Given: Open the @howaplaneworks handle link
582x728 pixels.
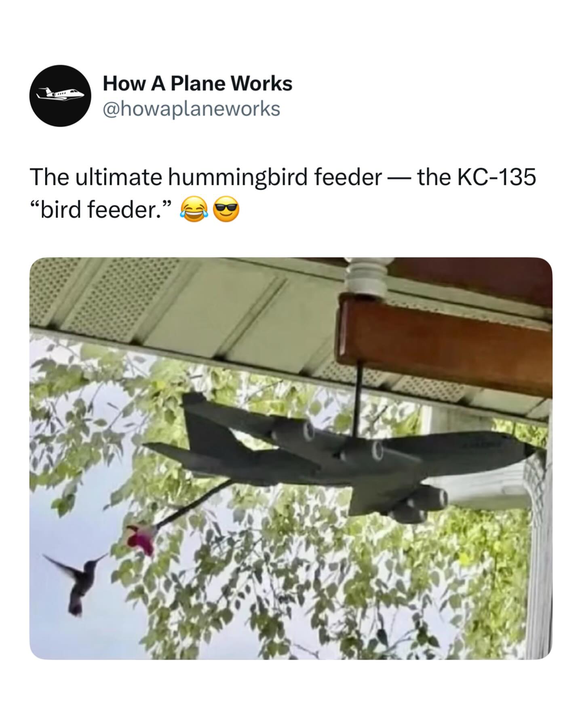Looking at the screenshot, I should coord(192,109).
